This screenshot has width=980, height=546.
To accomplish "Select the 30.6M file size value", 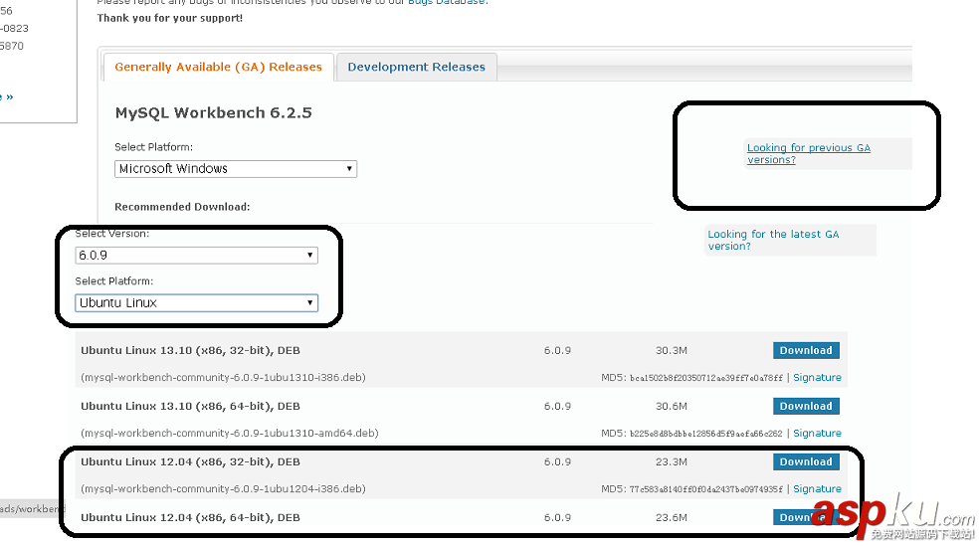I will [x=672, y=406].
